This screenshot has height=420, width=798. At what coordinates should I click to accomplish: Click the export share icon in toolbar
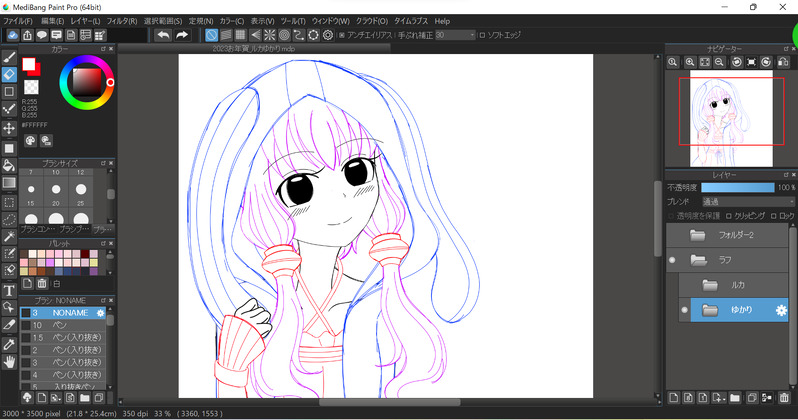pos(27,35)
